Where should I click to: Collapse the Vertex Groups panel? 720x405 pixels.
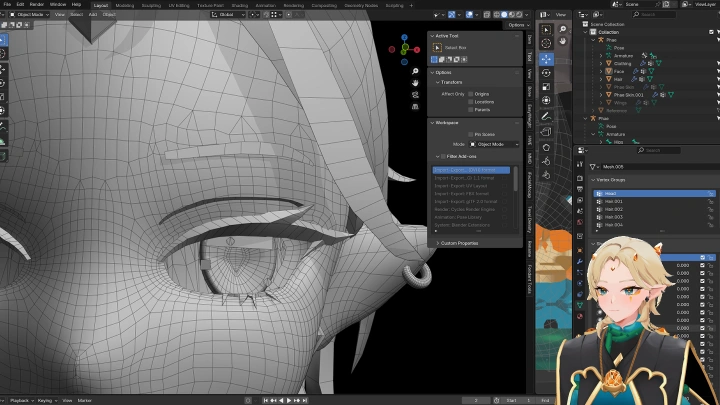tap(593, 180)
